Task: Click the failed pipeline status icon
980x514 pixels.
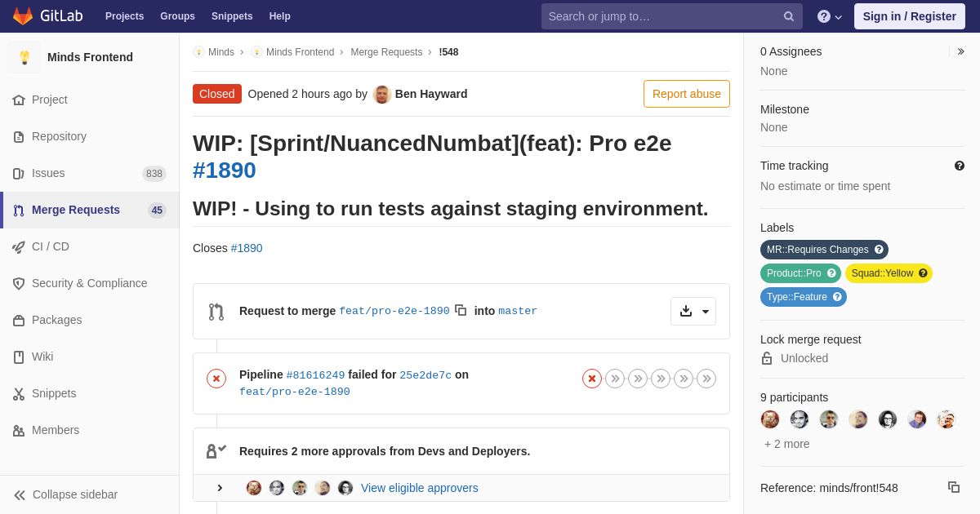Action: click(x=216, y=379)
